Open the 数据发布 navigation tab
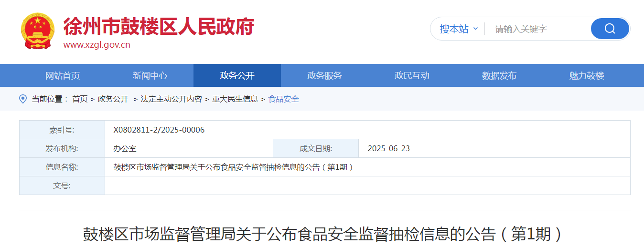Viewport: 644px width, 247px height. (499, 75)
